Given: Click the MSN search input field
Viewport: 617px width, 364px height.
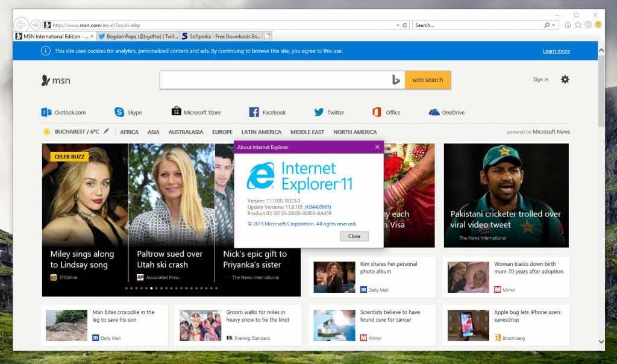Looking at the screenshot, I should pos(274,80).
